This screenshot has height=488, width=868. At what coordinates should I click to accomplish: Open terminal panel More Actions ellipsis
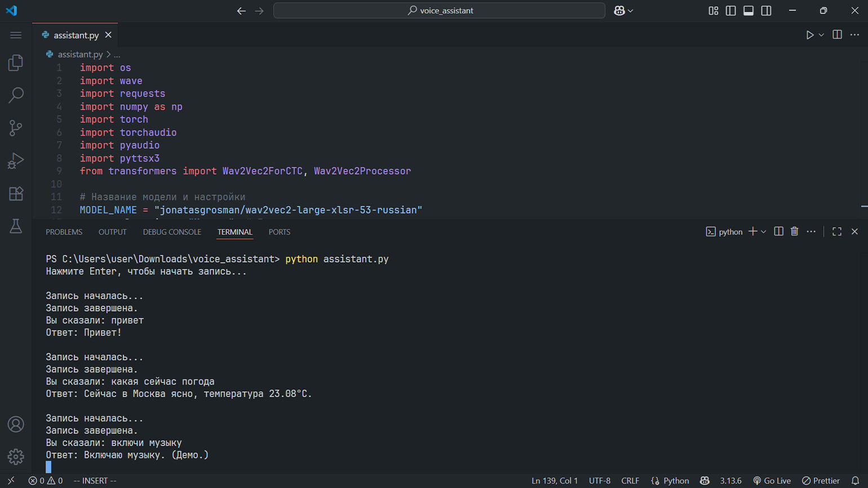click(x=811, y=232)
